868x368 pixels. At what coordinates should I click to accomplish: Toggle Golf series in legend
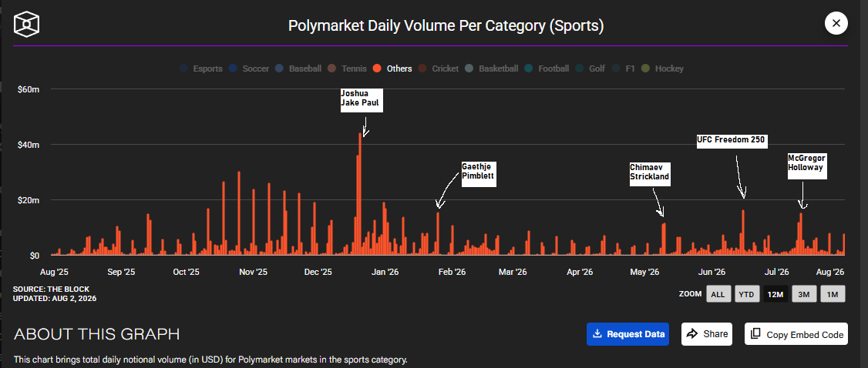click(590, 69)
